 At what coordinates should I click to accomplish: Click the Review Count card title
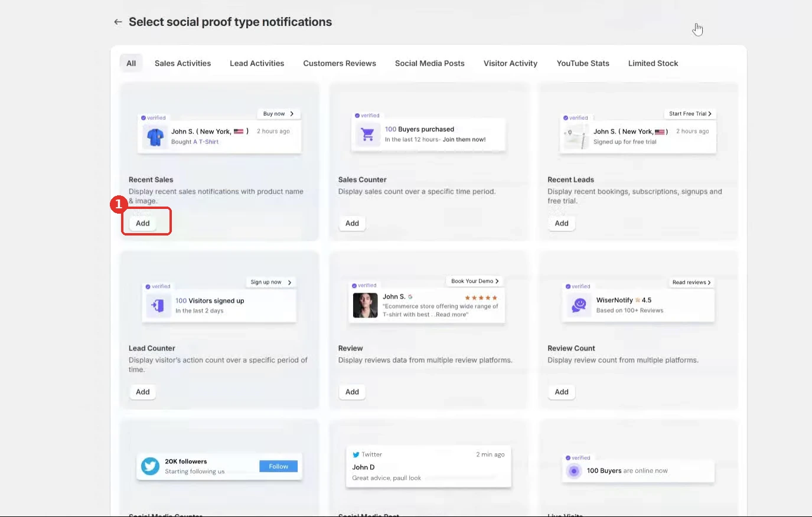[x=571, y=348]
